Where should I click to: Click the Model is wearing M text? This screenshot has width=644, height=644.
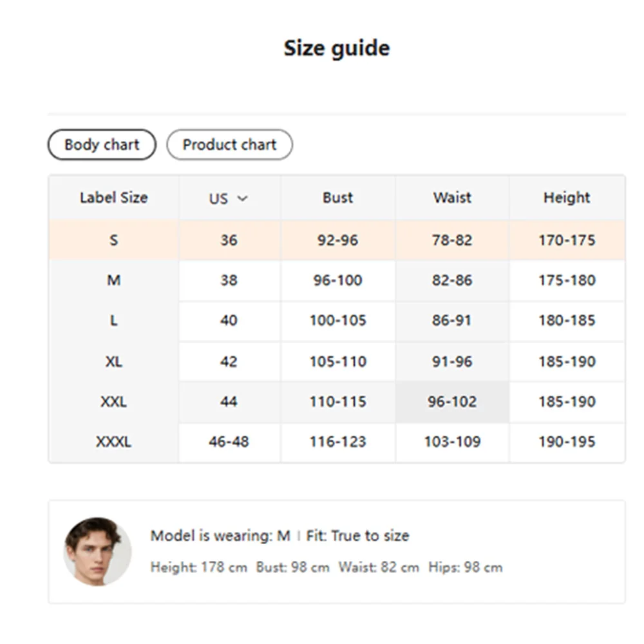tap(220, 536)
